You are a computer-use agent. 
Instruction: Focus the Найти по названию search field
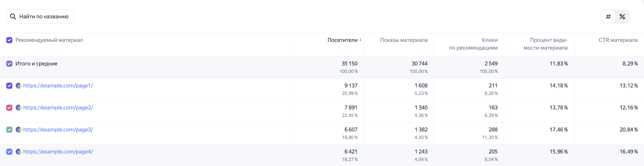(x=40, y=17)
